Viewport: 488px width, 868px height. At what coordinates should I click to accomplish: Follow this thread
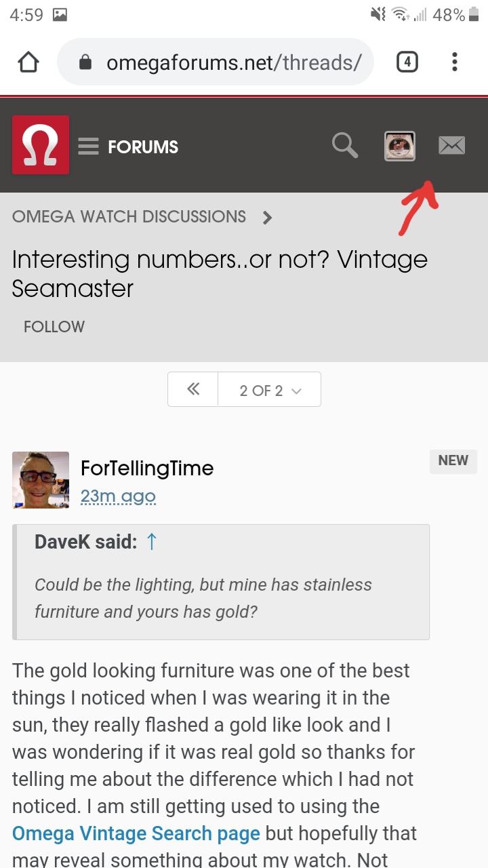coord(54,327)
